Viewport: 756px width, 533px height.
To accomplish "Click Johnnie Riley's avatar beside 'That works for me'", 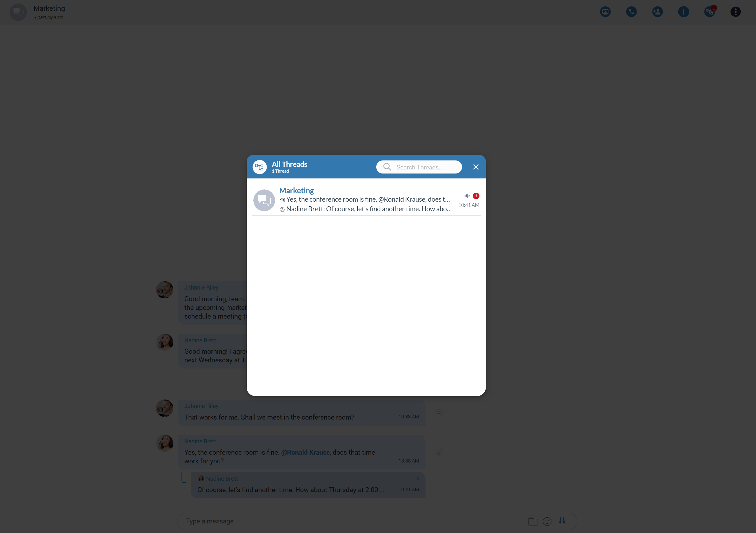I will pos(165,408).
